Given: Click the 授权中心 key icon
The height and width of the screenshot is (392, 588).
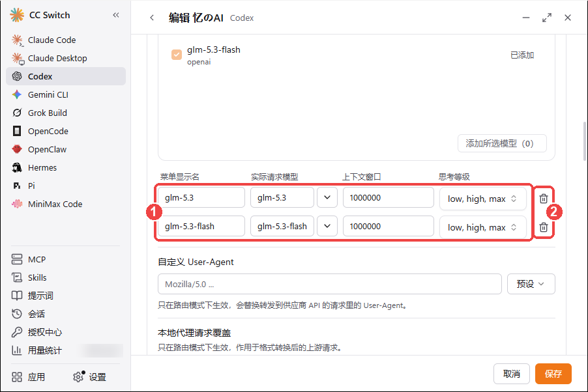Looking at the screenshot, I should tap(17, 332).
